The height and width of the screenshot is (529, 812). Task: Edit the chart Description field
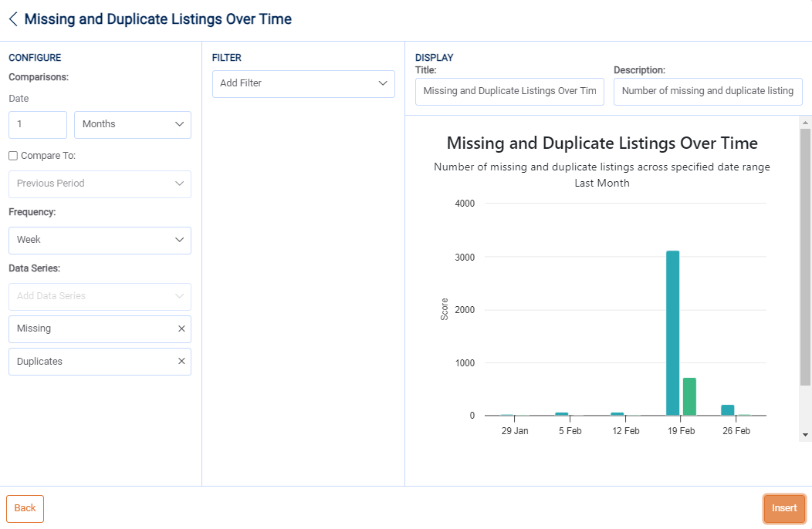(708, 91)
